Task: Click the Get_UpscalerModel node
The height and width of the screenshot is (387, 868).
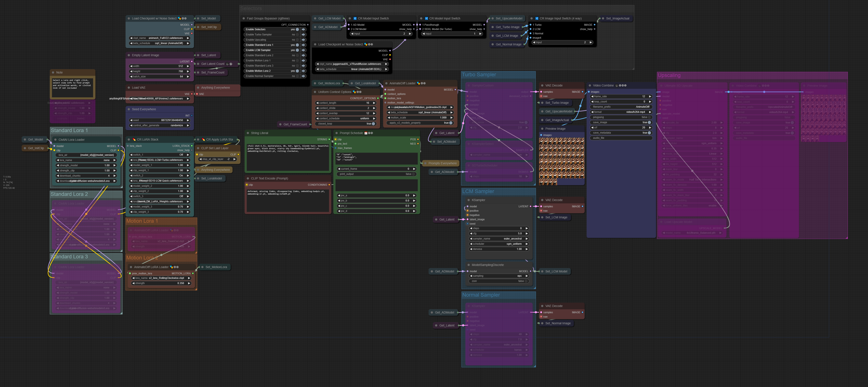Action: 558,111
